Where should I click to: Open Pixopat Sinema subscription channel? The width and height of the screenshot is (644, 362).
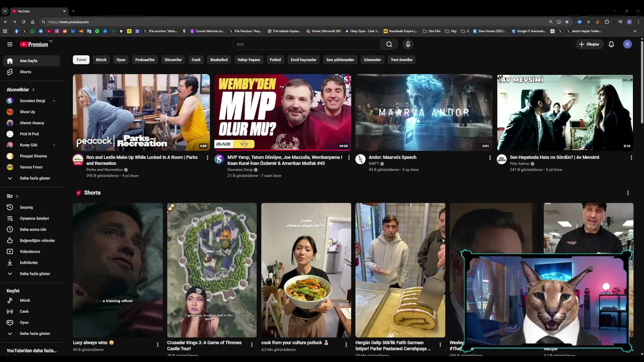coord(32,156)
